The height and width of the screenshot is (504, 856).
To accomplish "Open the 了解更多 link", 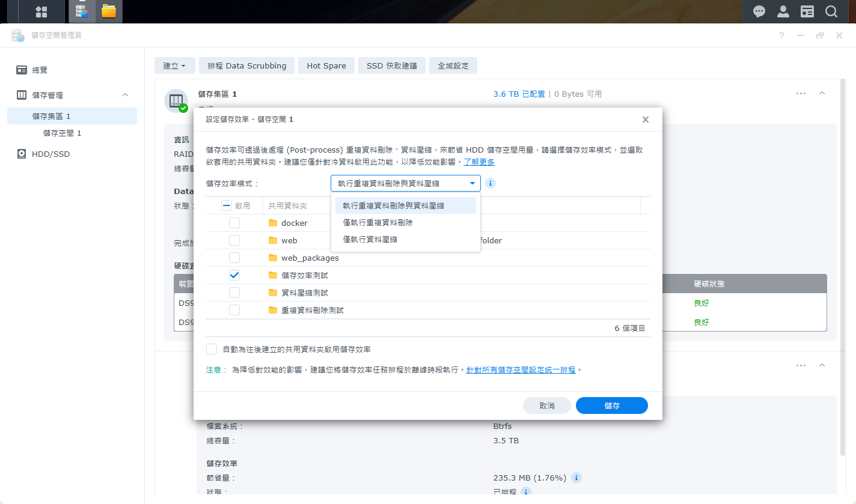I will [x=479, y=162].
